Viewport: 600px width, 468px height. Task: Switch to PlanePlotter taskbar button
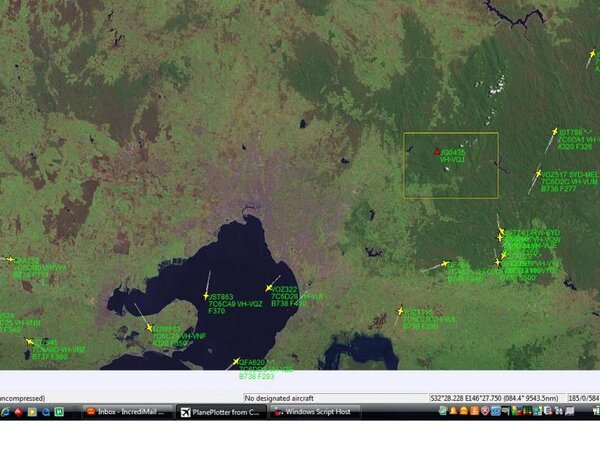click(218, 411)
